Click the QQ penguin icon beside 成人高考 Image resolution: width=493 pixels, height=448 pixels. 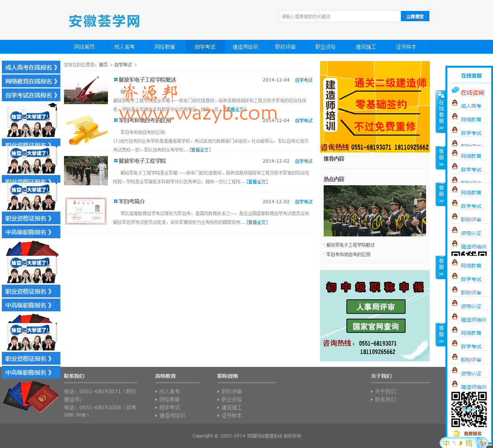point(455,103)
